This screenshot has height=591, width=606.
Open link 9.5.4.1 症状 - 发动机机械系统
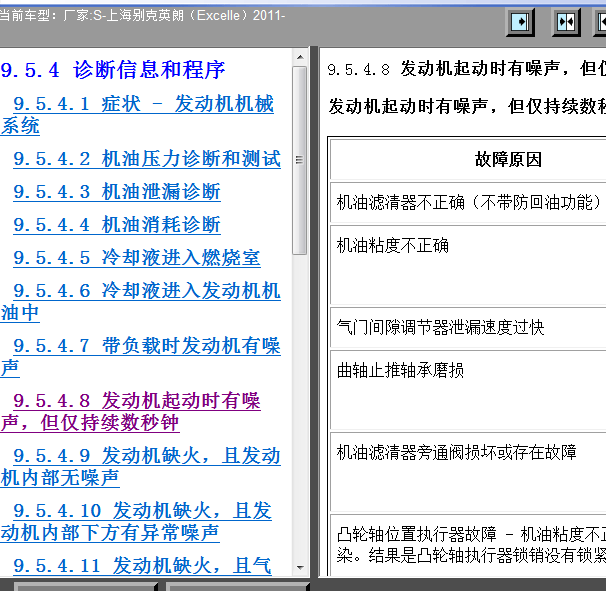point(138,114)
